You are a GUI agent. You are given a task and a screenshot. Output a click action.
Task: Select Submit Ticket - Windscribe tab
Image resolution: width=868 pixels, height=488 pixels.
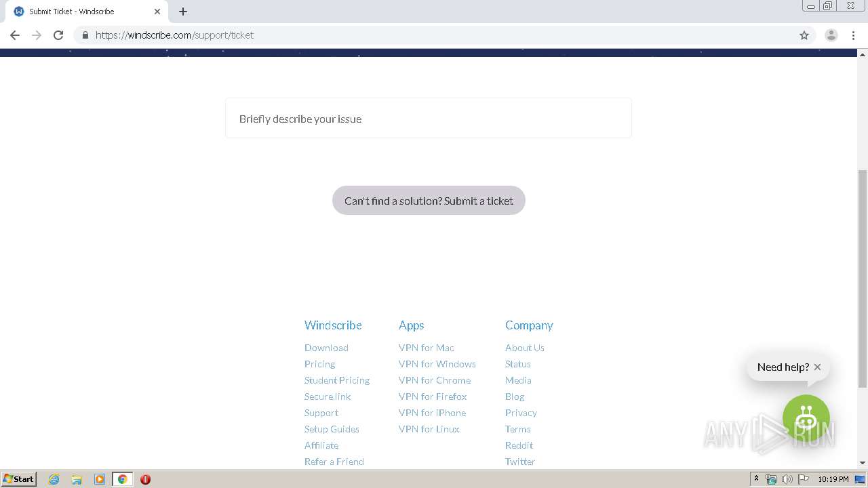tap(87, 12)
